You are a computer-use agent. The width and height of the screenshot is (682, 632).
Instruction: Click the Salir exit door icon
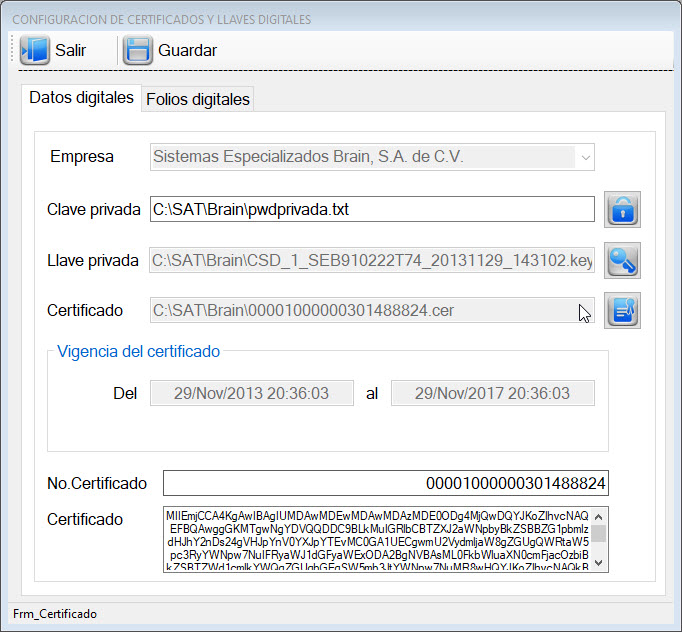pos(35,50)
